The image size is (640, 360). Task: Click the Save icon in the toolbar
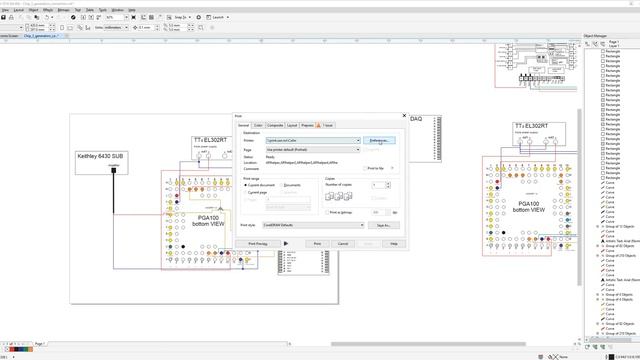pyautogui.click(x=3, y=18)
